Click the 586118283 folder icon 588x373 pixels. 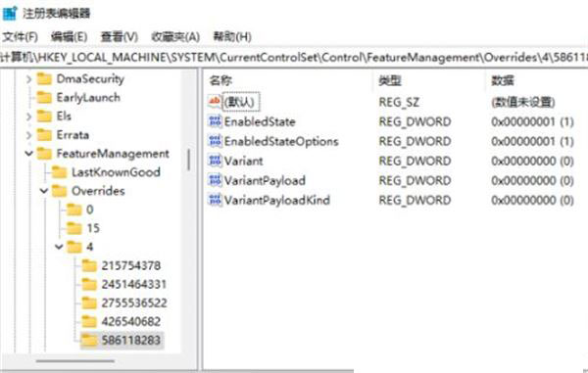pos(89,341)
